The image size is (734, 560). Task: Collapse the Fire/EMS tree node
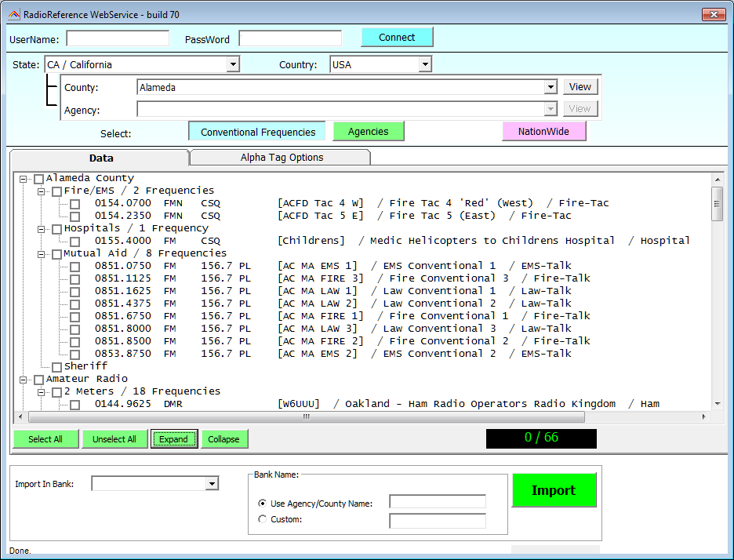[42, 191]
